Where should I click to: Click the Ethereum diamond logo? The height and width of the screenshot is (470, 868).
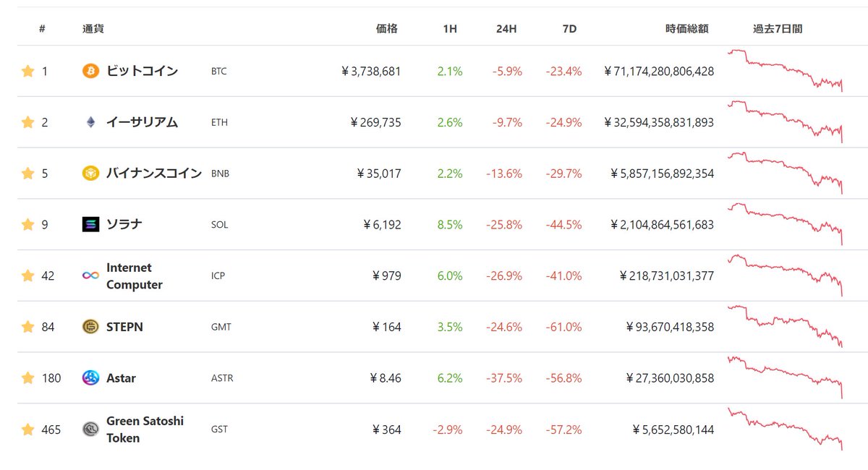point(90,122)
